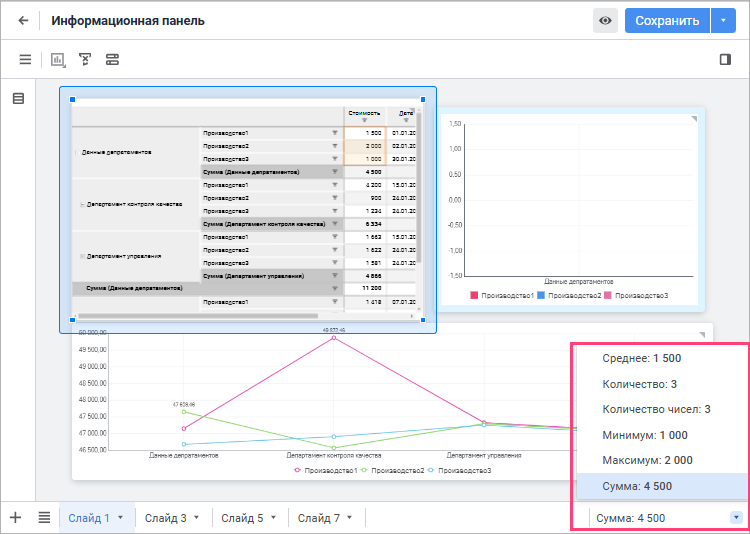Image resolution: width=750 pixels, height=534 pixels.
Task: Select the table cell with value 6 334
Action: pyautogui.click(x=364, y=223)
